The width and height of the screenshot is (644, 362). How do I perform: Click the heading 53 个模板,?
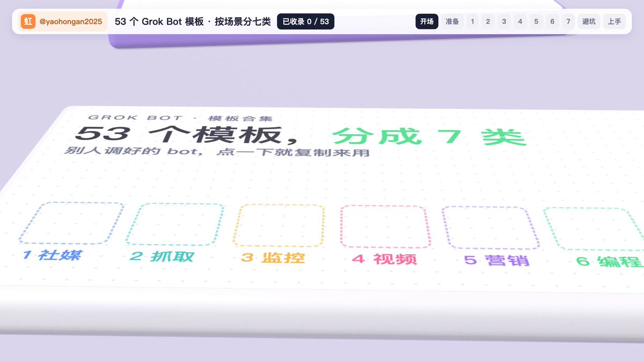click(187, 135)
